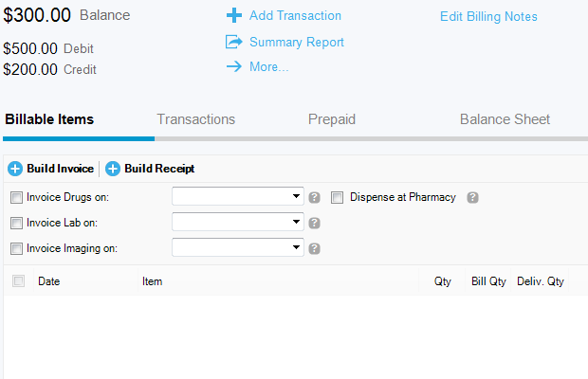Click the blue plus icon for Build Receipt
Image resolution: width=588 pixels, height=379 pixels.
pos(113,169)
